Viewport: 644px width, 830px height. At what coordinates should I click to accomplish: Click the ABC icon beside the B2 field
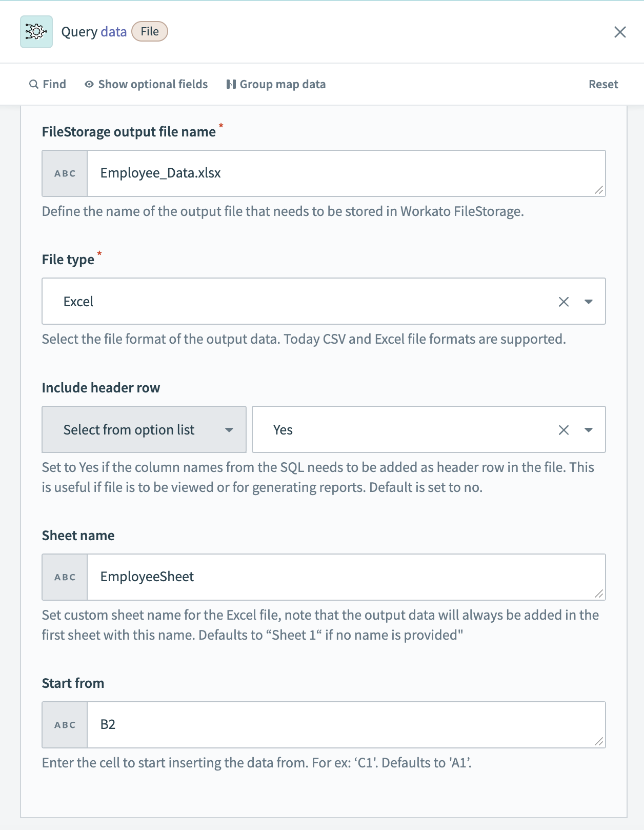(x=64, y=725)
